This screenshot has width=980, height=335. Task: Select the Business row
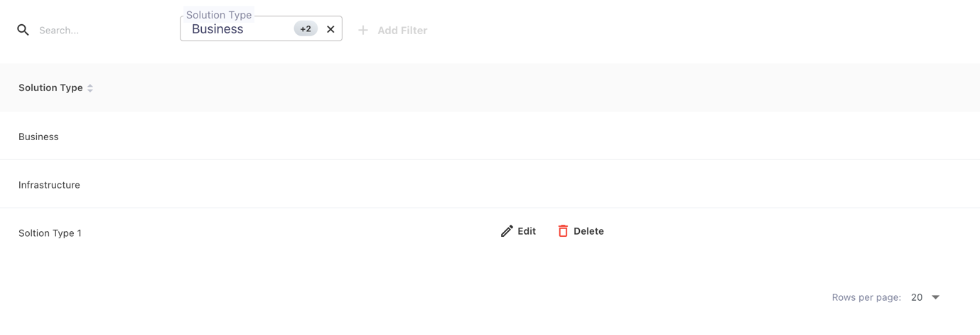38,137
